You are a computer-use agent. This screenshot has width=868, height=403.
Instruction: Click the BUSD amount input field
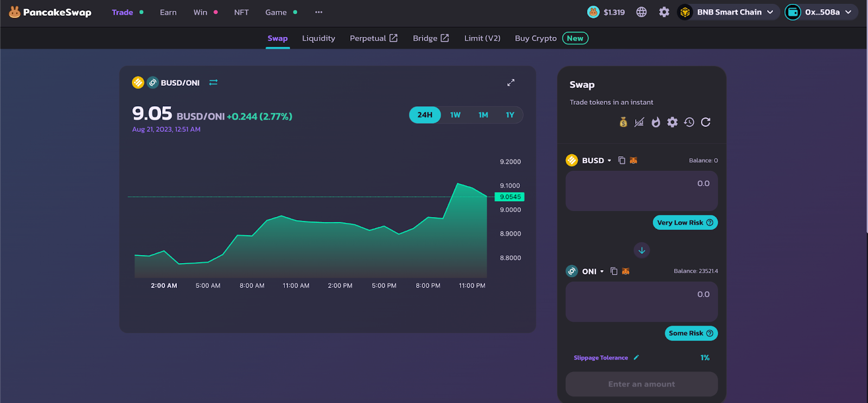pyautogui.click(x=641, y=191)
